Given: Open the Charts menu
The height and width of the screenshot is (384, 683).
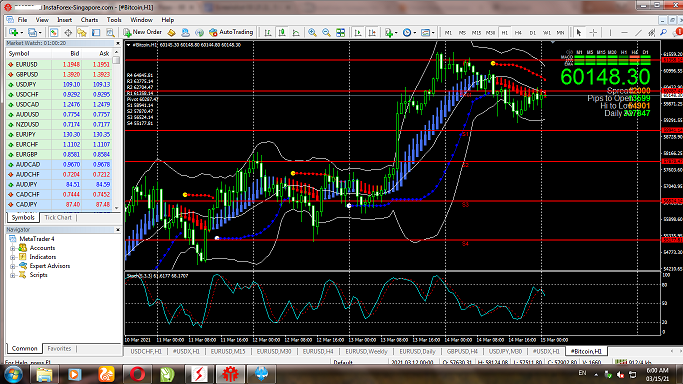Looking at the screenshot, I should coord(89,20).
